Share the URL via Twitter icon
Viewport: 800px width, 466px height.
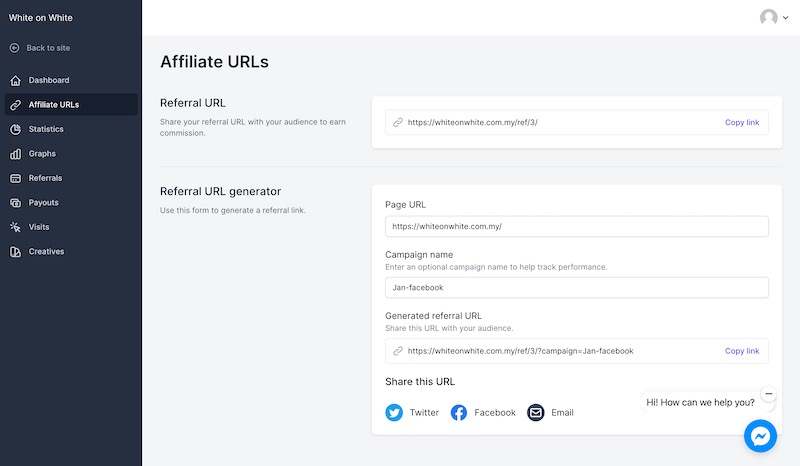pos(394,412)
